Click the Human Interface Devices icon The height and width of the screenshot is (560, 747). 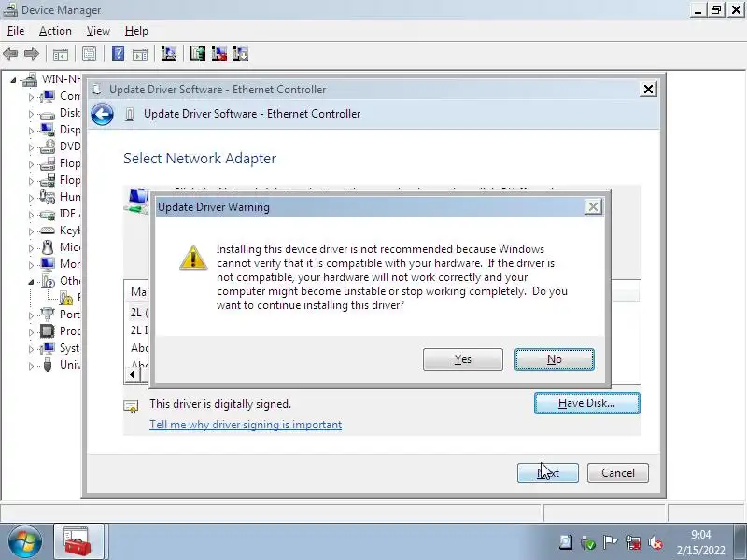[48, 197]
